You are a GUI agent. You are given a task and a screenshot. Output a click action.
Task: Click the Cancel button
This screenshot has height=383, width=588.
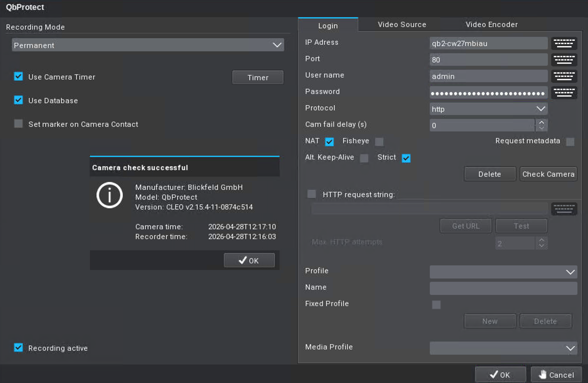point(556,374)
